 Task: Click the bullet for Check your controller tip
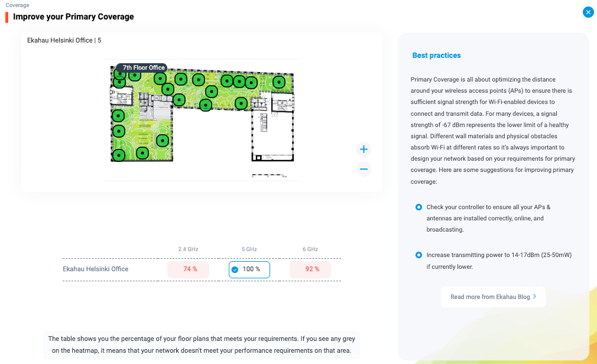(x=418, y=207)
